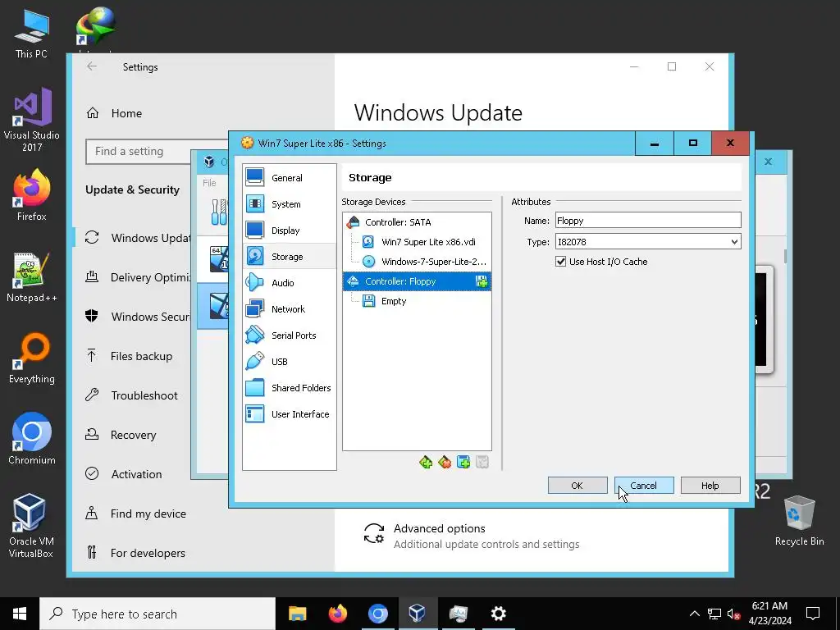
Task: Open the Display settings category
Action: pos(290,231)
